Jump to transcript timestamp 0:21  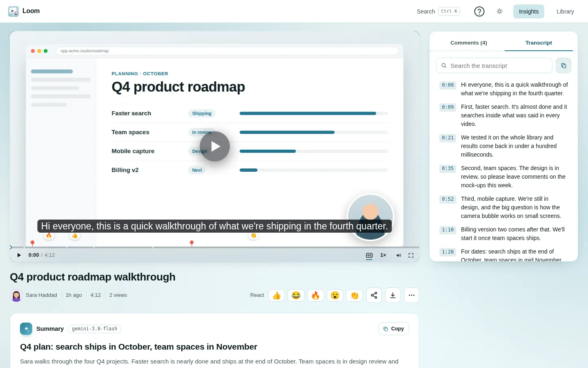(x=448, y=138)
